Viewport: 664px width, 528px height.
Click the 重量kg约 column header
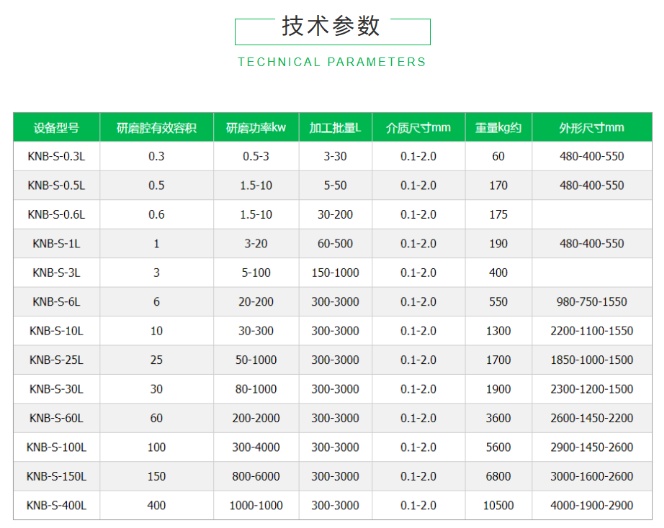tap(498, 128)
